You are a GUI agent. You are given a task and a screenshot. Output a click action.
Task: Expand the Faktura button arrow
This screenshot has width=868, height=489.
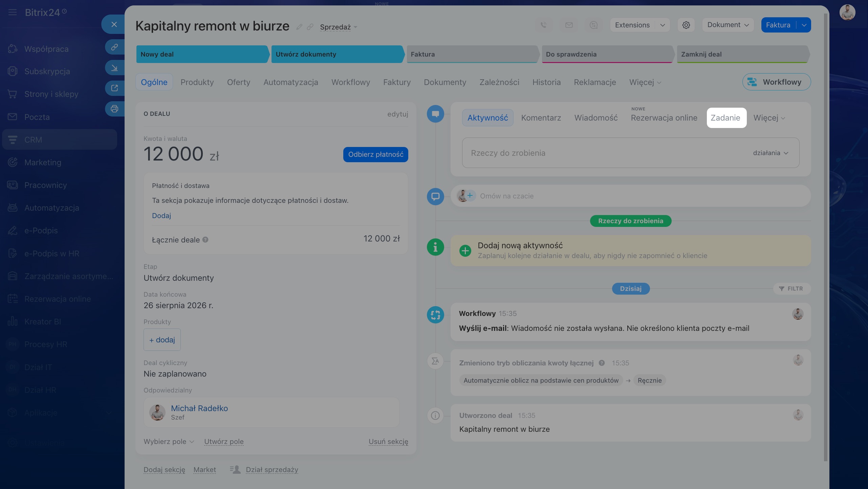(x=804, y=25)
